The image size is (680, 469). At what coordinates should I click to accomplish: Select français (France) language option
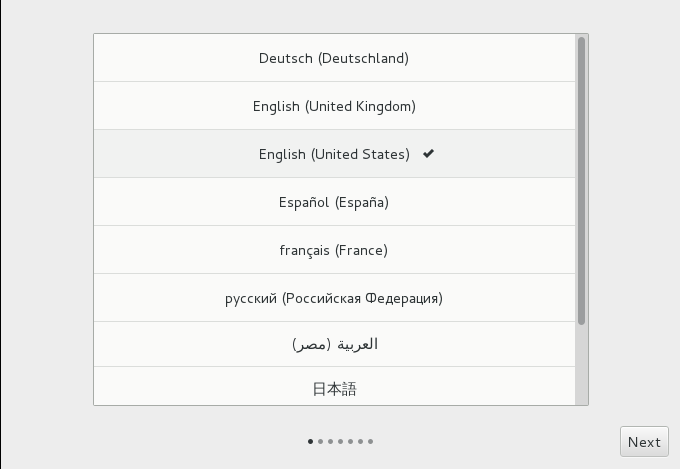pyautogui.click(x=334, y=250)
